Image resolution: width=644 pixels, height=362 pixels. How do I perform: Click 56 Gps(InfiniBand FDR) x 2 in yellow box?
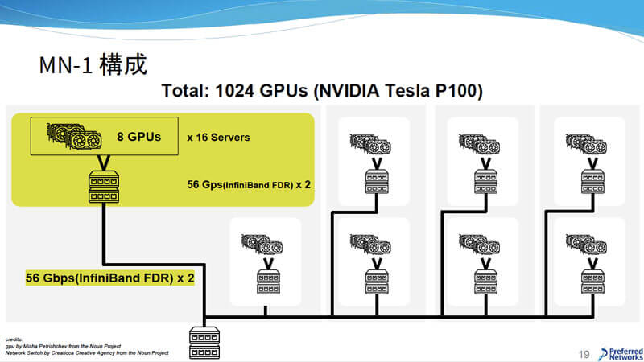249,185
